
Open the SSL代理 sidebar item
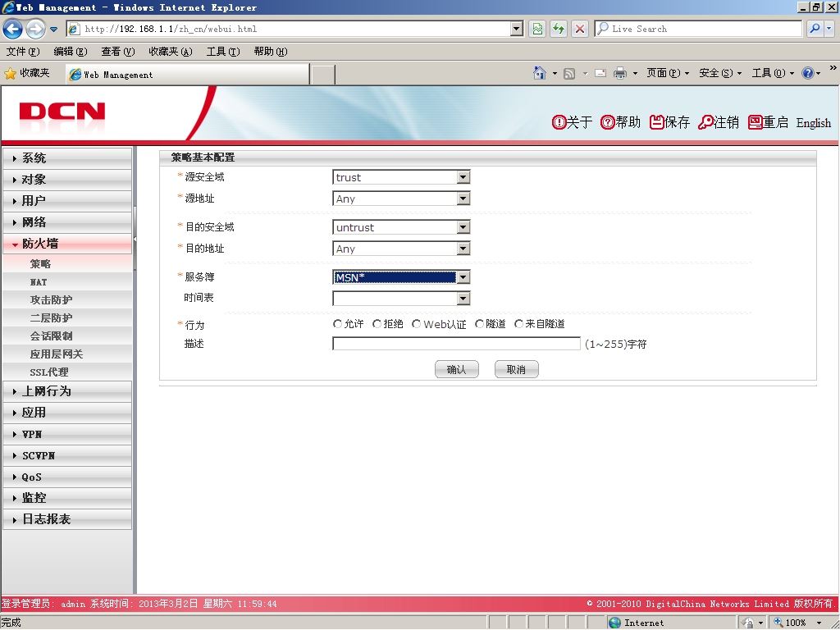49,372
